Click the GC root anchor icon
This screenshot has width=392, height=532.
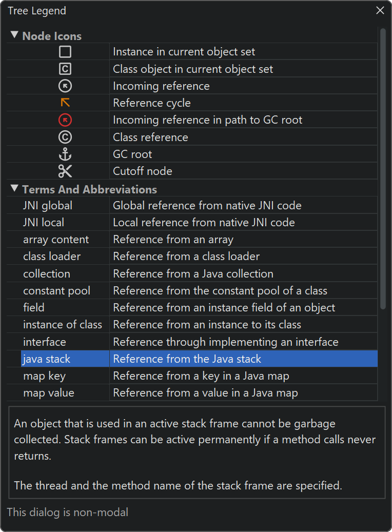(65, 154)
